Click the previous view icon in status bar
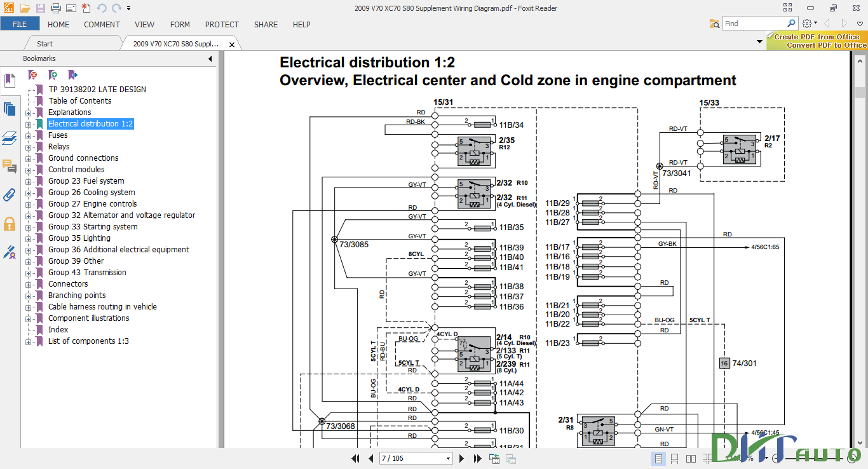This screenshot has width=868, height=469. click(x=494, y=458)
